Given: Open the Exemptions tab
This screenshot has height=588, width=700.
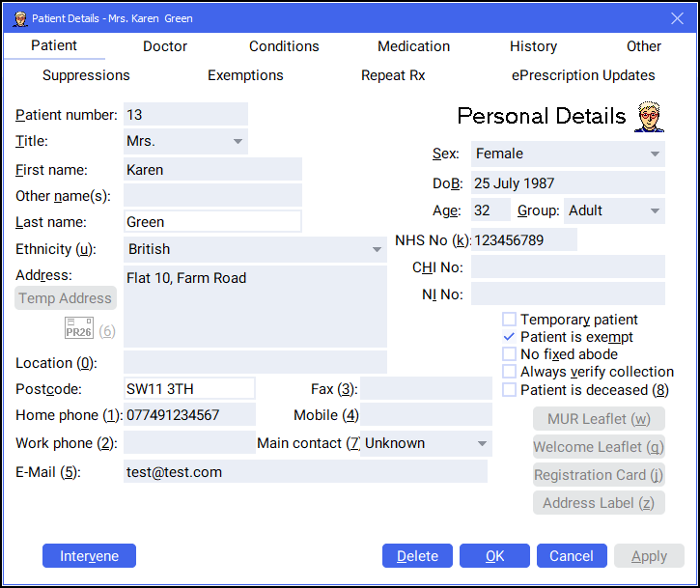Looking at the screenshot, I should tap(245, 75).
